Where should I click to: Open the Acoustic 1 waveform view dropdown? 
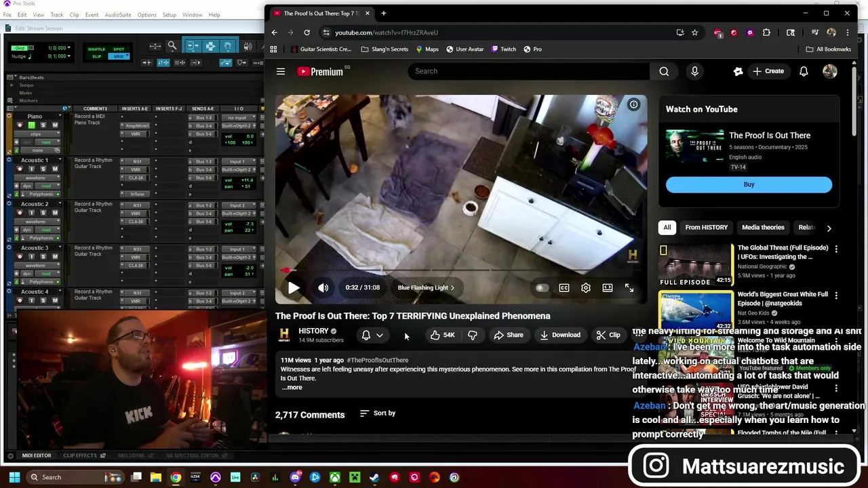tap(37, 178)
